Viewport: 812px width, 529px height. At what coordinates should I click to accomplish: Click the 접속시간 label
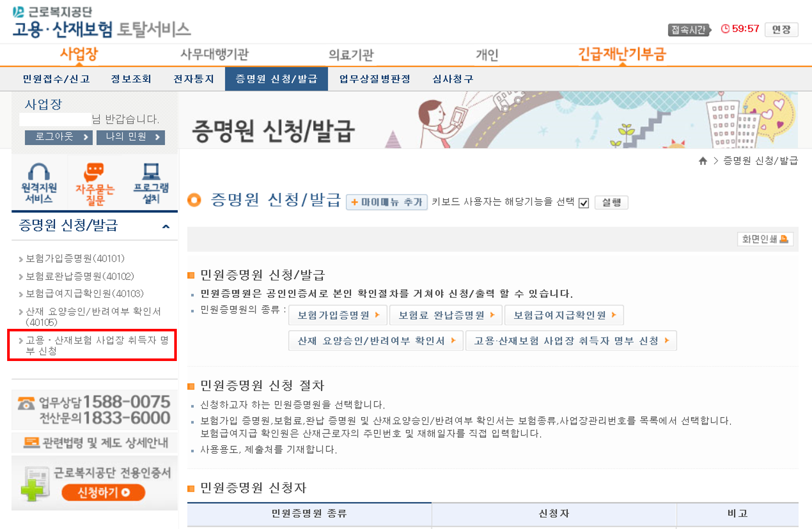pos(689,30)
